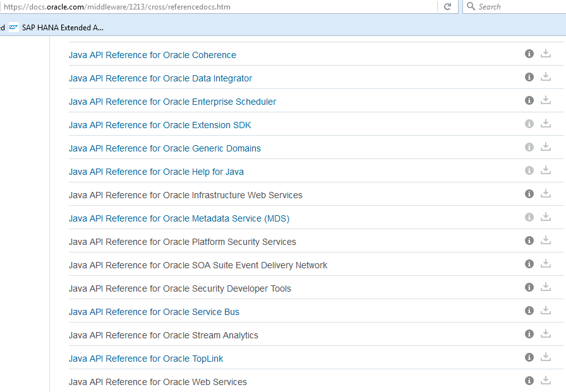Screen dimensions: 566x392
Task: Download Oracle TopLink API reference
Action: 546,357
